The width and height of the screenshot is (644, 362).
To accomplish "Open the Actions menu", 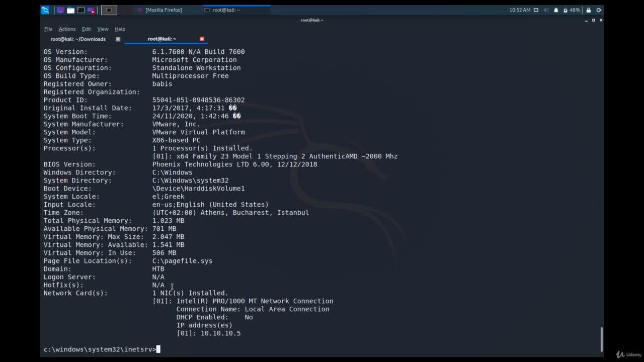I will click(67, 29).
